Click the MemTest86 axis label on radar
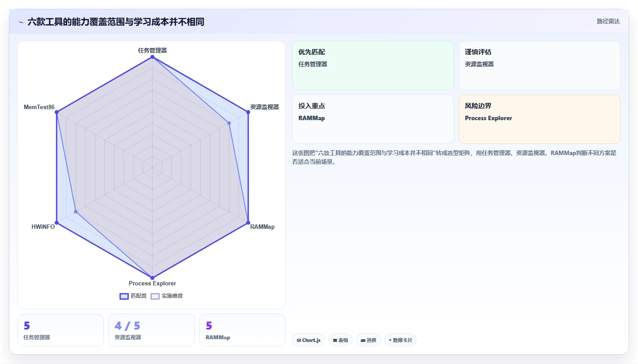 [x=39, y=107]
